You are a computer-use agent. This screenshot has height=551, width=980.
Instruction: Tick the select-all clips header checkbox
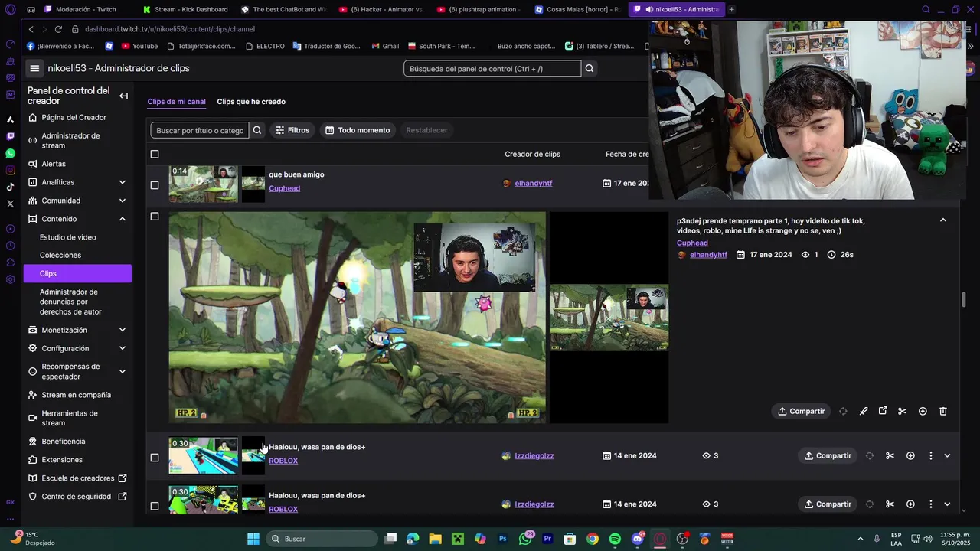(x=155, y=154)
